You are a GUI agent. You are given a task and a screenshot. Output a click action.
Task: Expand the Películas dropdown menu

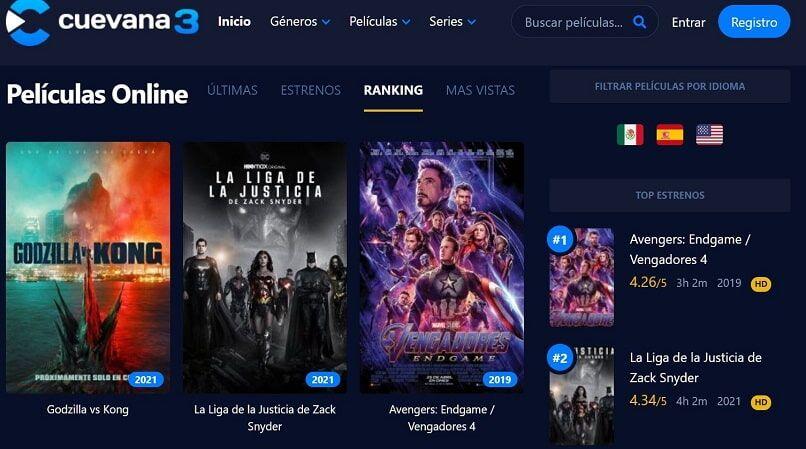click(x=379, y=22)
